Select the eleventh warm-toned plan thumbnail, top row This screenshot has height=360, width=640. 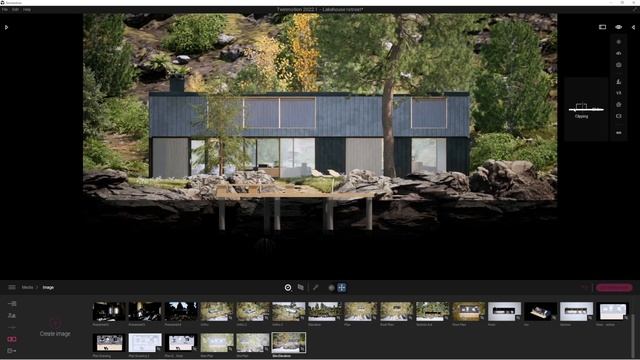pyautogui.click(x=468, y=311)
